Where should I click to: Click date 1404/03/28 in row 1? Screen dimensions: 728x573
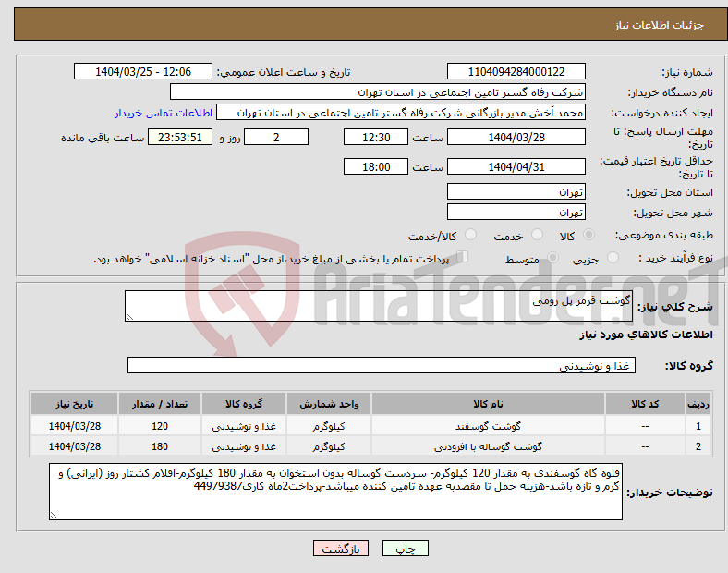tap(74, 426)
